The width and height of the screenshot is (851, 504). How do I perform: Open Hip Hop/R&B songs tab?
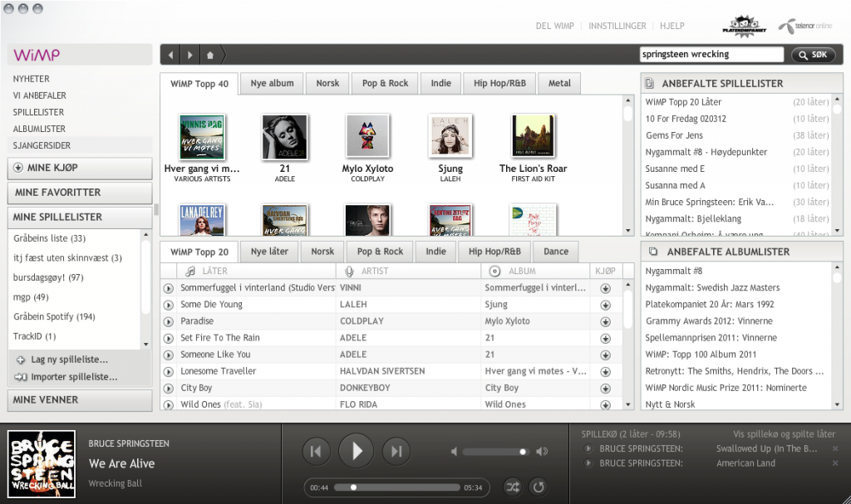tap(494, 252)
